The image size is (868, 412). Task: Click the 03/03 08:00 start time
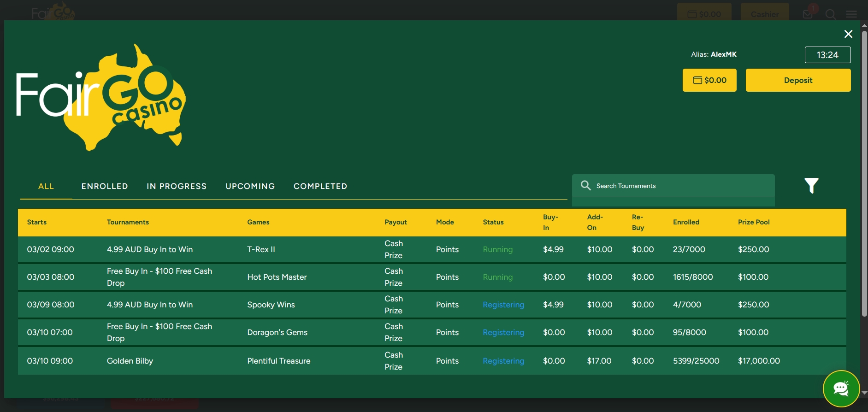tap(50, 277)
